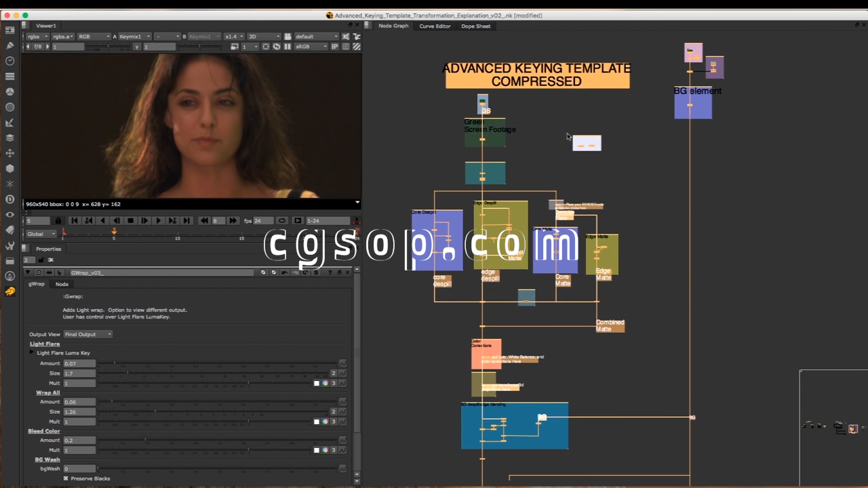The height and width of the screenshot is (488, 868).
Task: Stop viewer playback
Action: click(x=131, y=221)
